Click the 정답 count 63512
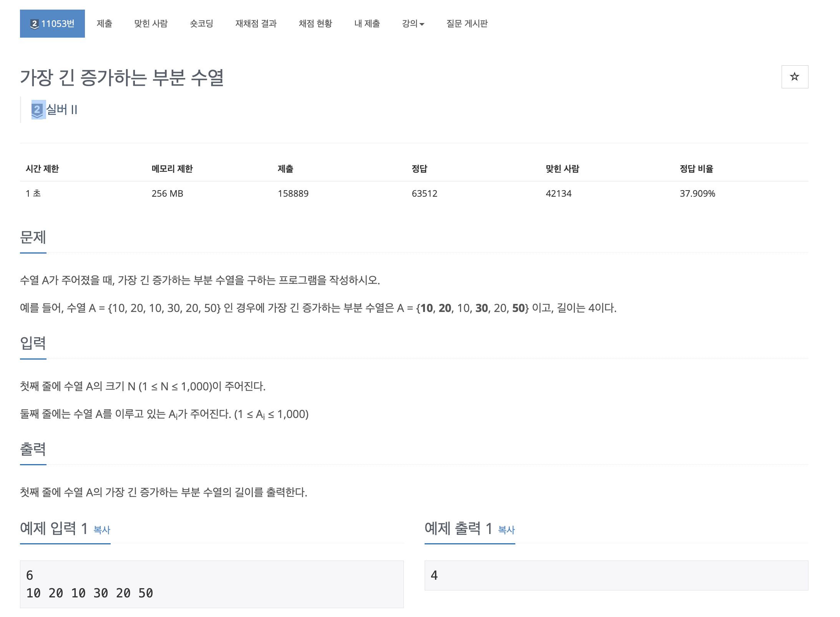Image resolution: width=840 pixels, height=617 pixels. (425, 193)
